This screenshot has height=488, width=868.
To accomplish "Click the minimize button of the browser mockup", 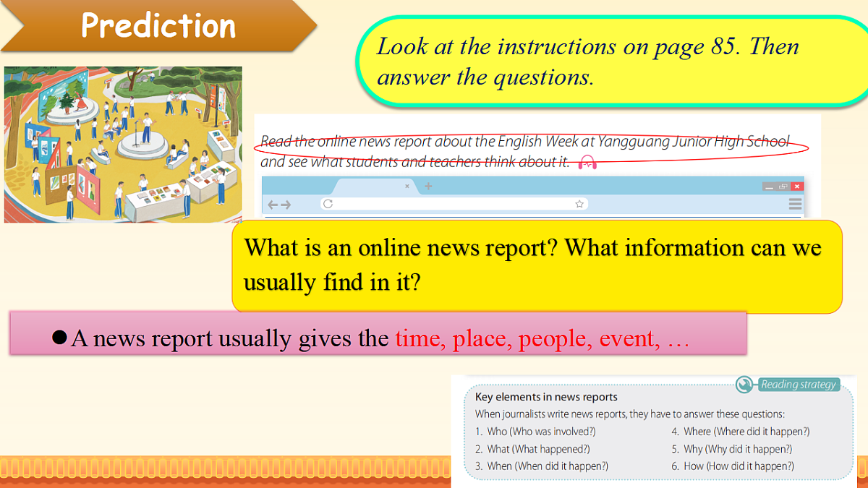I will click(x=770, y=187).
